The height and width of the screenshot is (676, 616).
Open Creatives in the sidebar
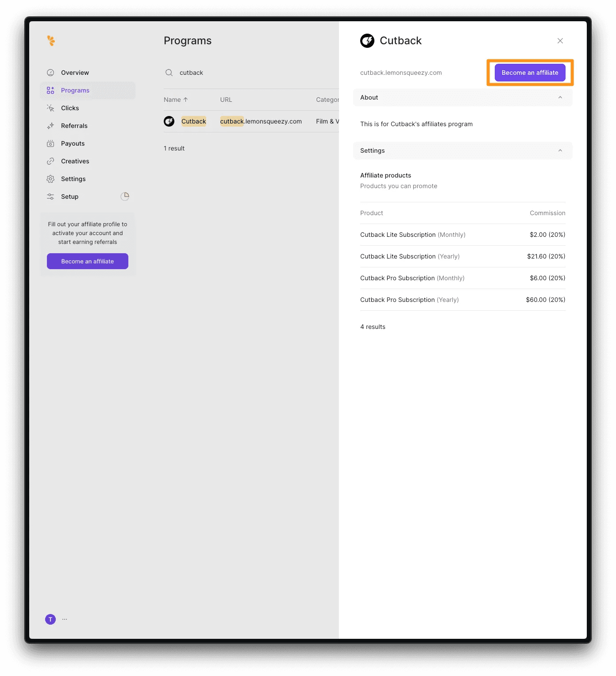click(x=88, y=161)
